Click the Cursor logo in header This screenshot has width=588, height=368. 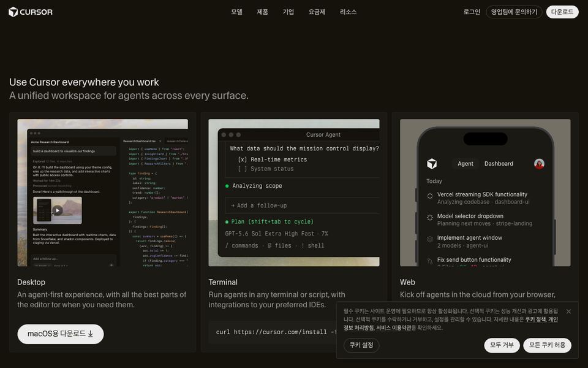pyautogui.click(x=31, y=12)
